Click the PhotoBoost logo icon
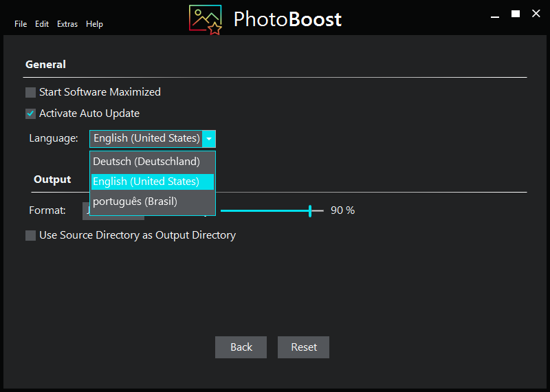This screenshot has width=550, height=392. click(206, 20)
